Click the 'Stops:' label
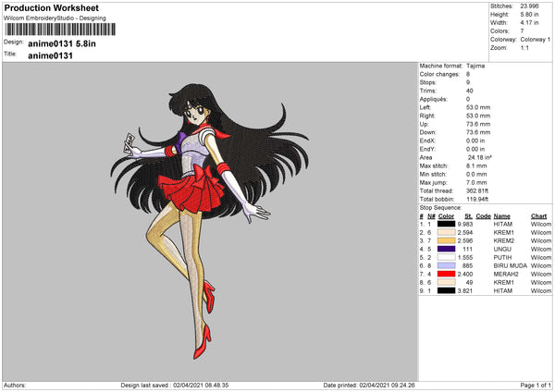Screen dimensions: 555x392 click(x=428, y=82)
